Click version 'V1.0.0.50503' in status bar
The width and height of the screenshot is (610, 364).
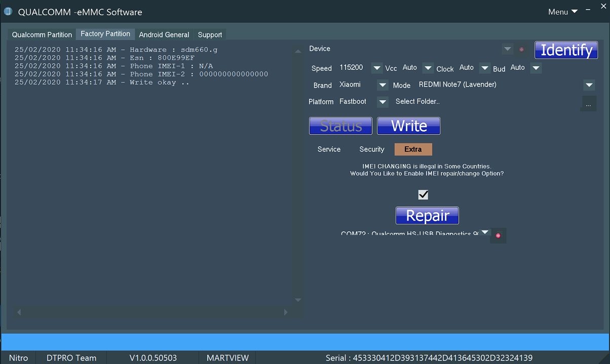point(153,358)
